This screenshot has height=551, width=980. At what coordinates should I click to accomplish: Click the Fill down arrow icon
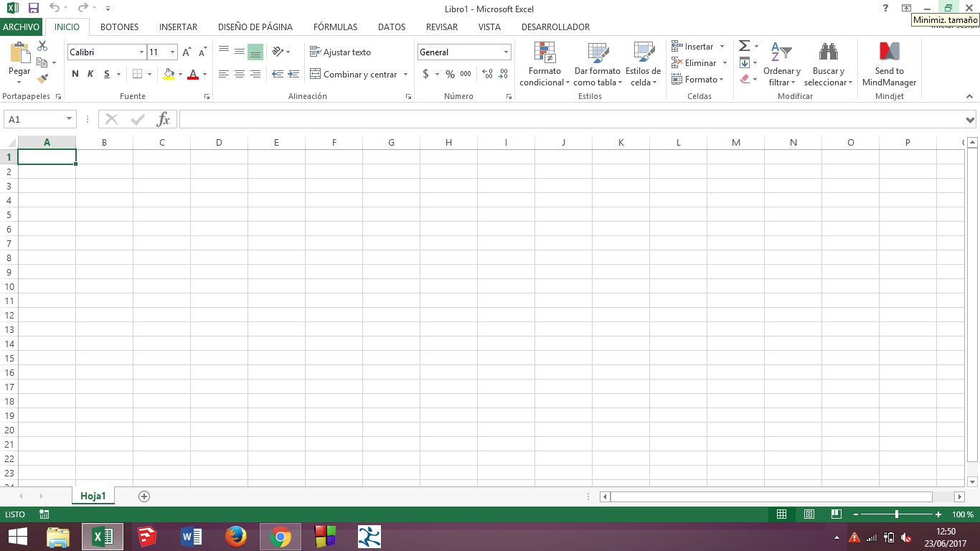[x=744, y=62]
